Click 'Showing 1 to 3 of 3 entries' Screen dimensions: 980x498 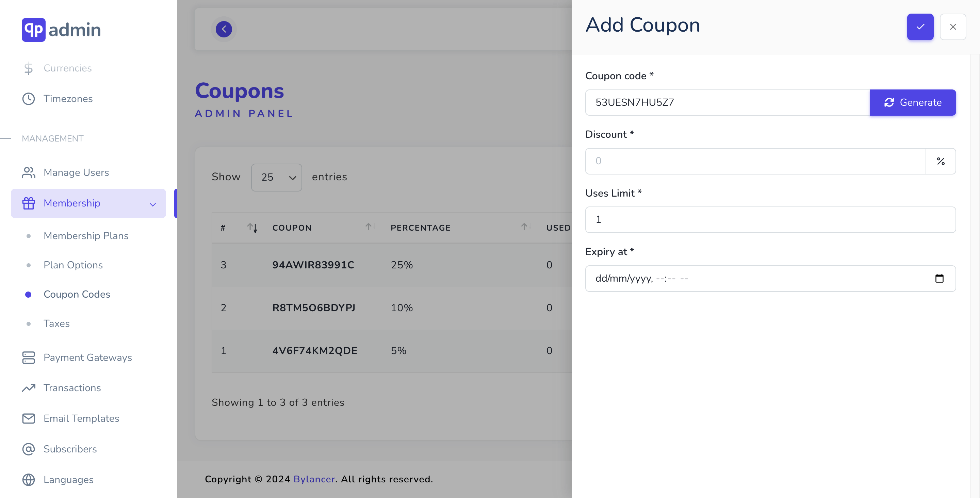click(x=278, y=402)
